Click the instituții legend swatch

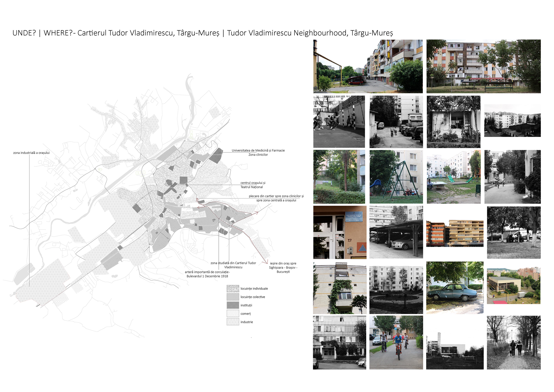[x=233, y=305]
